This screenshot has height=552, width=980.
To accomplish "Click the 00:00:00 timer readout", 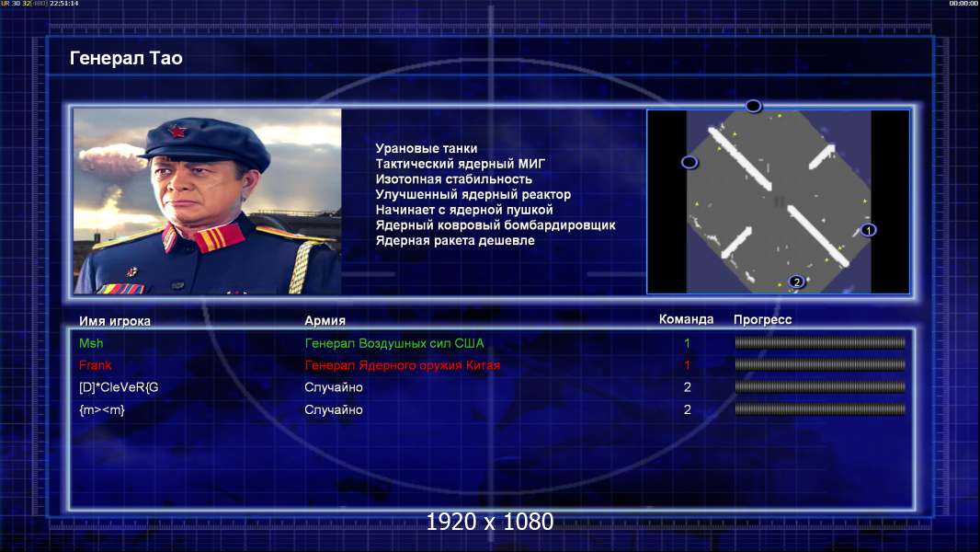I will pos(963,4).
